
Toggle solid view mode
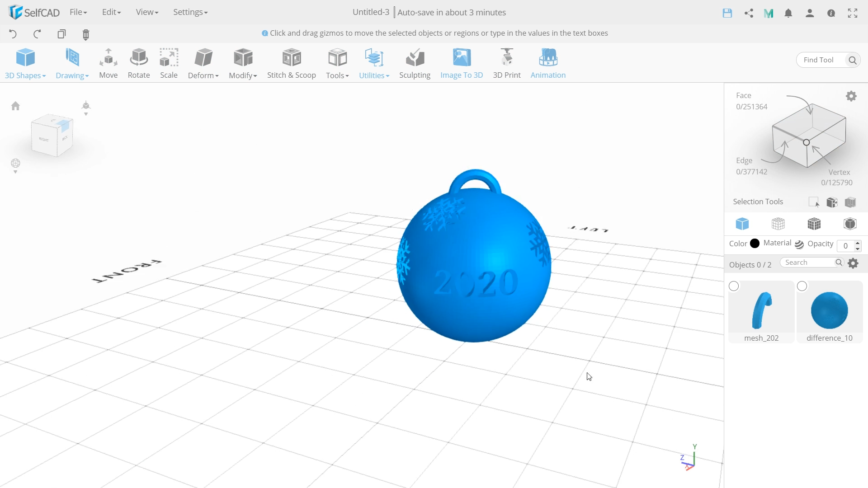pyautogui.click(x=742, y=224)
